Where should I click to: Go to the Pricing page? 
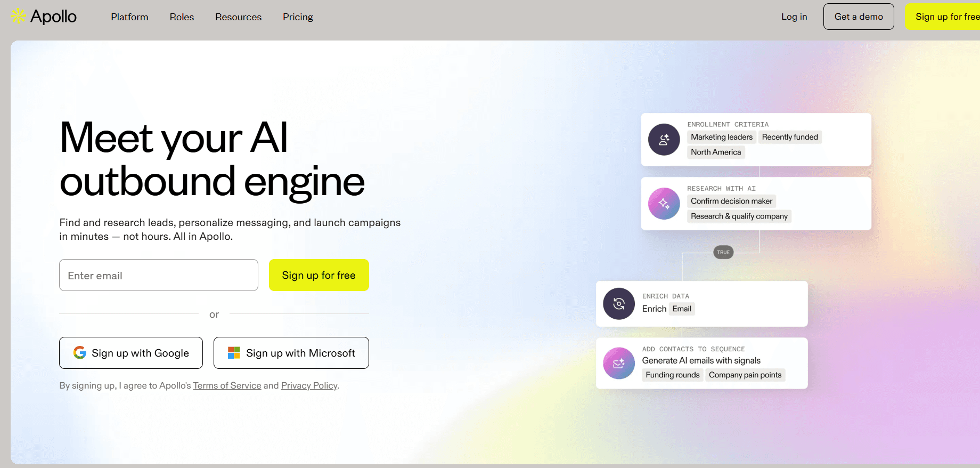[x=298, y=17]
